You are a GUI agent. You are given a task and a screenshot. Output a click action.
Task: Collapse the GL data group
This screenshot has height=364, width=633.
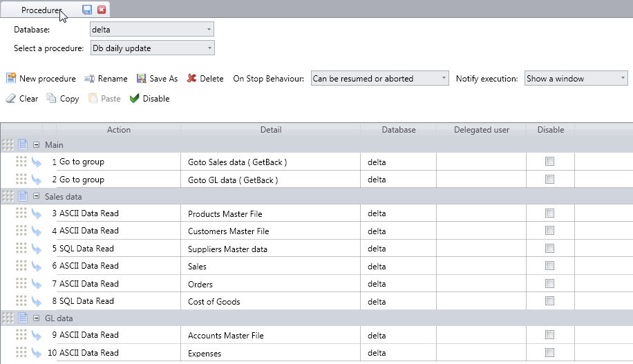click(x=36, y=318)
